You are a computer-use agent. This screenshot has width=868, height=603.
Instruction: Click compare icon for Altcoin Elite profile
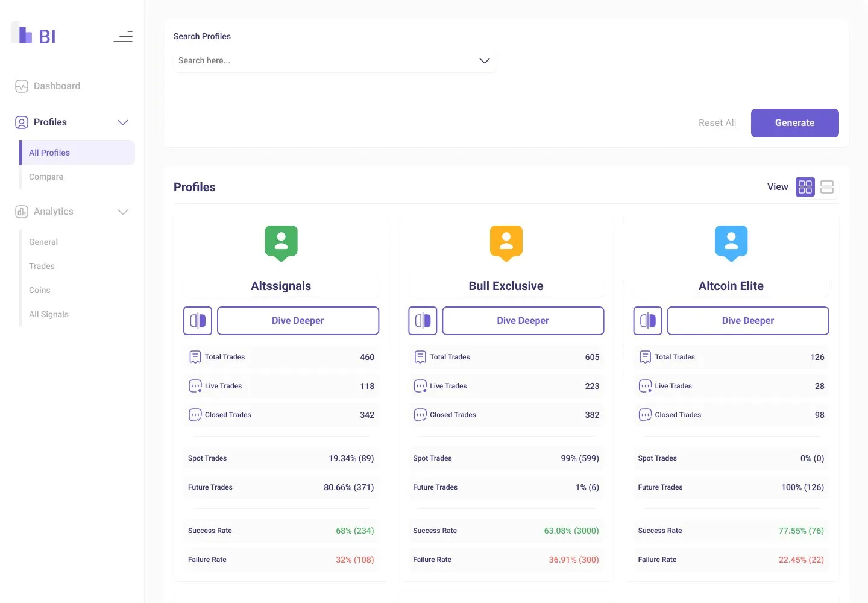coord(648,321)
